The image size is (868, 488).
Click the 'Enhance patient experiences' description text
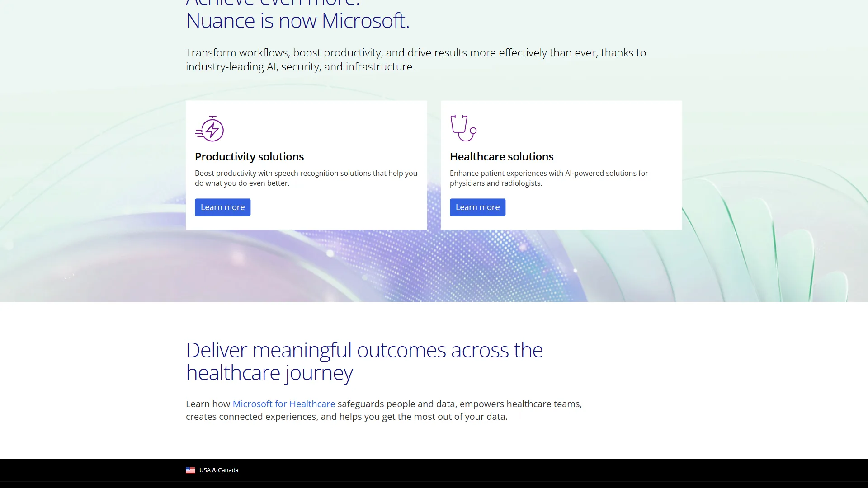[x=549, y=178]
